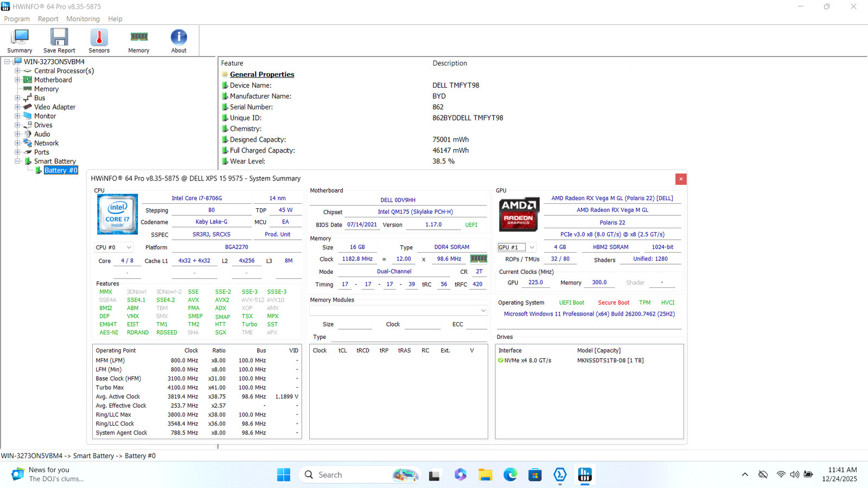Screen dimensions: 868x488
Task: Open the GPU #1 selector dropdown
Action: 516,247
